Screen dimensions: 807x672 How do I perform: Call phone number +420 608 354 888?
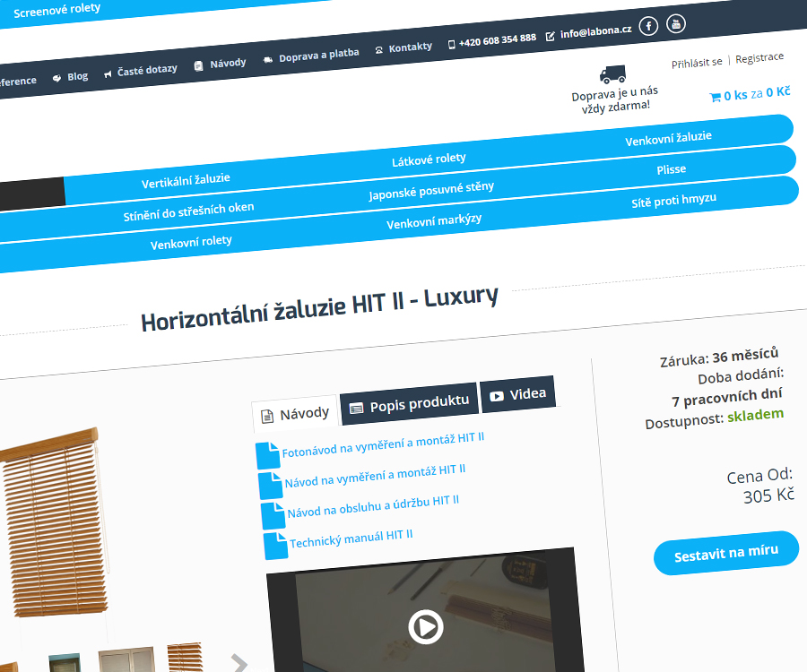click(x=497, y=40)
